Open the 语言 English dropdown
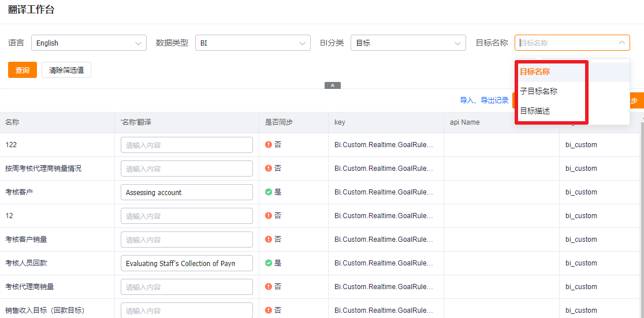 [89, 43]
